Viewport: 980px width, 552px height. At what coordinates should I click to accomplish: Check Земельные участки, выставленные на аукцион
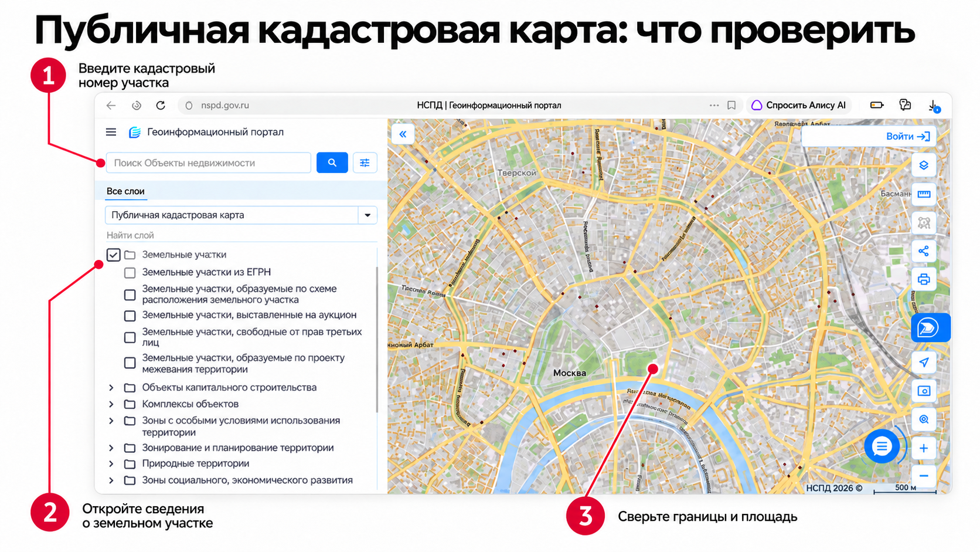(x=130, y=316)
